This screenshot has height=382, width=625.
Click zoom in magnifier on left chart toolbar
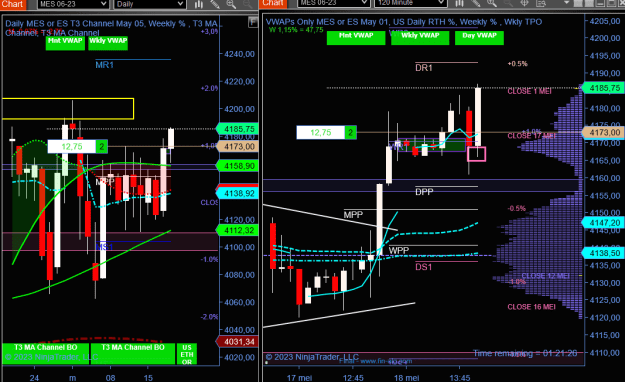231,4
